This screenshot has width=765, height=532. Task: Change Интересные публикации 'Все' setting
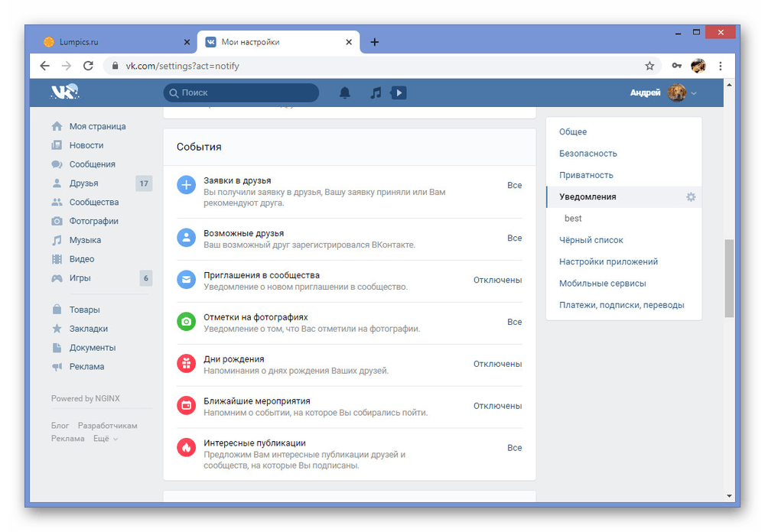[x=514, y=448]
